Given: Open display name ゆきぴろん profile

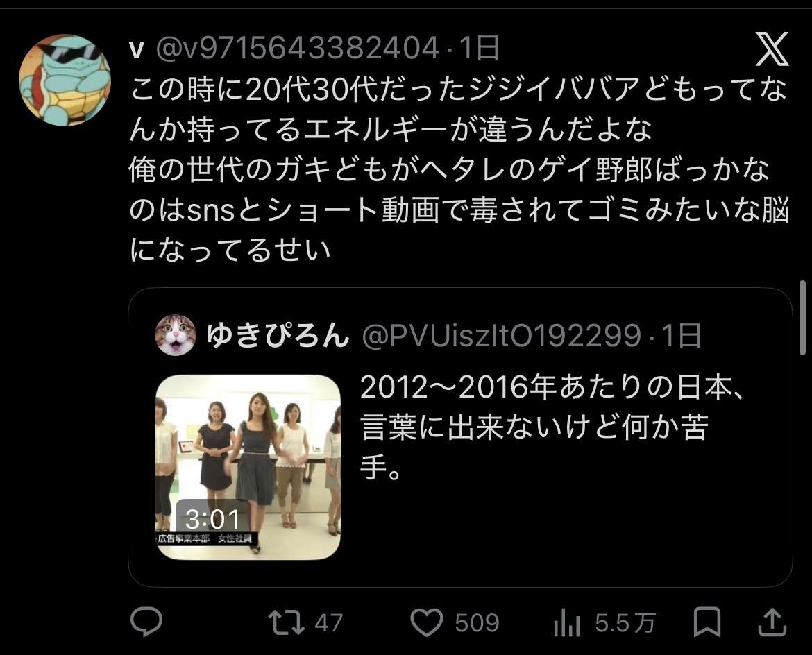Looking at the screenshot, I should [278, 335].
